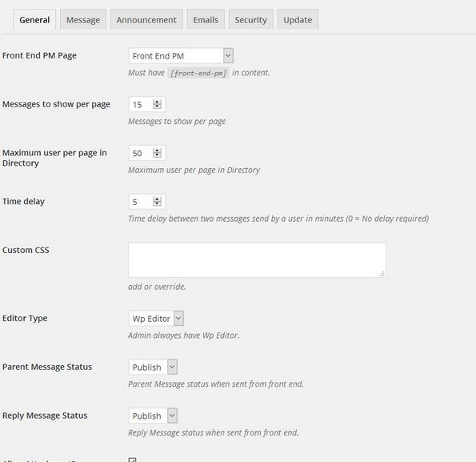The image size is (476, 462).
Task: Expand the Front End PM page dropdown
Action: click(181, 56)
